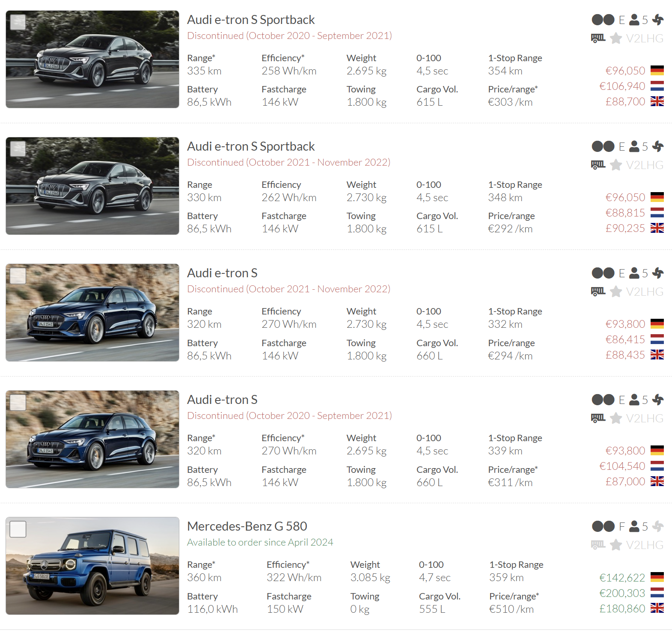Open photo of Sportback discontinued November 2022
Viewport: 672px width, 632px height.
[x=92, y=186]
